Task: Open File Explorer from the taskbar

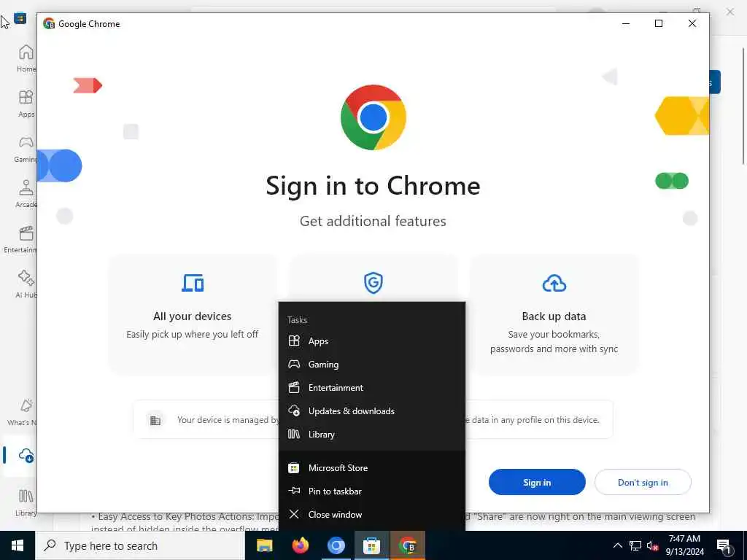Action: coord(264,545)
